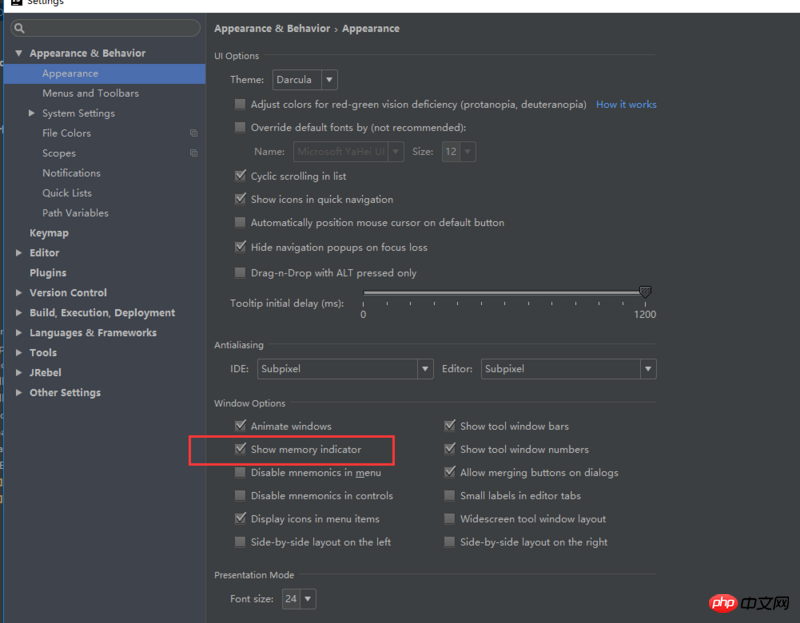Uncheck Show tool window bars
Screen dimensions: 800x623
449,426
